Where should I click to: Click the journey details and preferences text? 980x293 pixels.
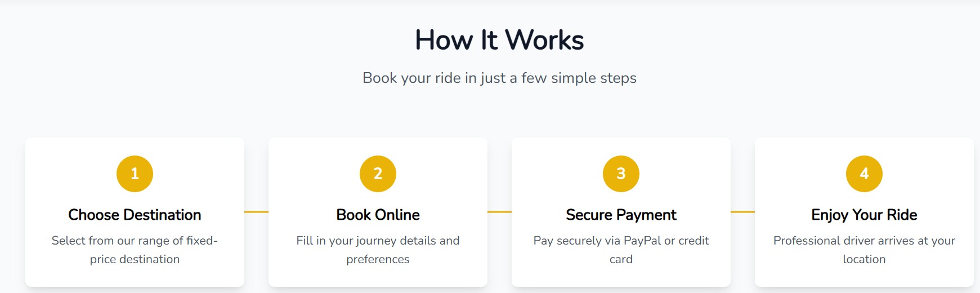(378, 250)
